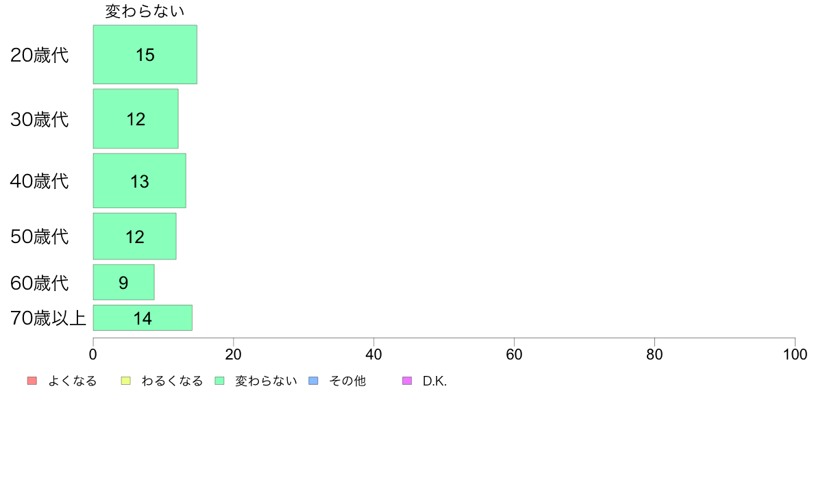
Task: Select the 50歳代 bar showing 12
Action: point(134,236)
